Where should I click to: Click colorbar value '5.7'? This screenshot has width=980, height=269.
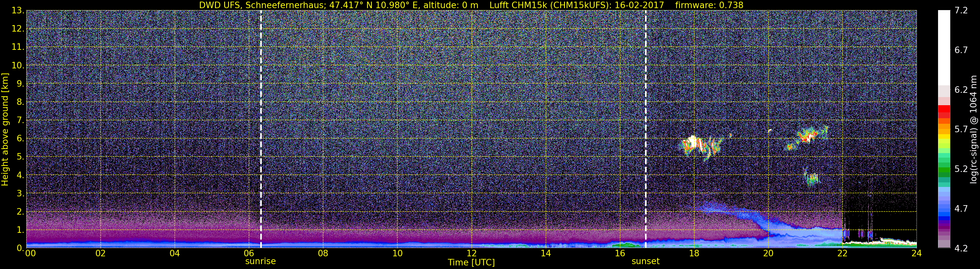[x=961, y=130]
